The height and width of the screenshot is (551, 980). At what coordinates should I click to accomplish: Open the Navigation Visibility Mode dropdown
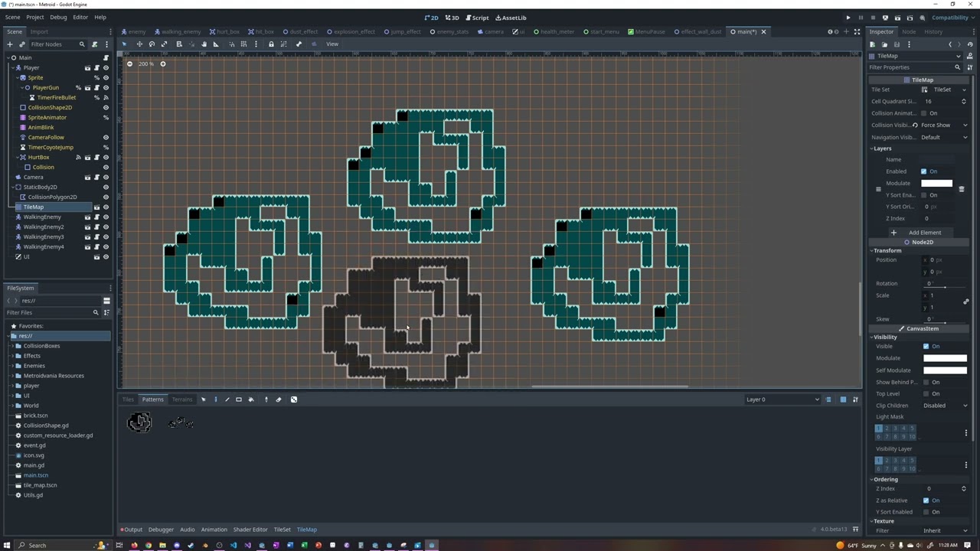[944, 137]
